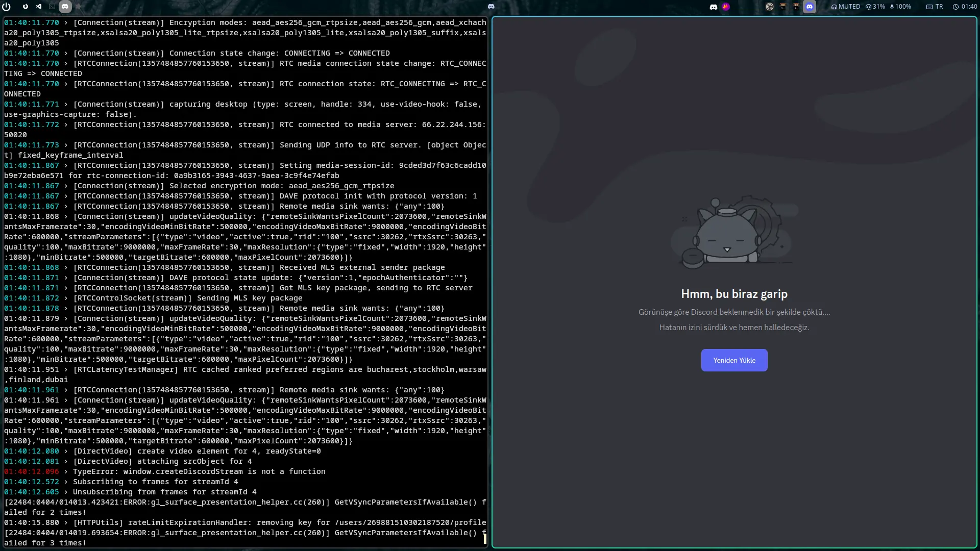This screenshot has width=980, height=551.
Task: Click the Discord crash mascot illustration
Action: point(734,232)
